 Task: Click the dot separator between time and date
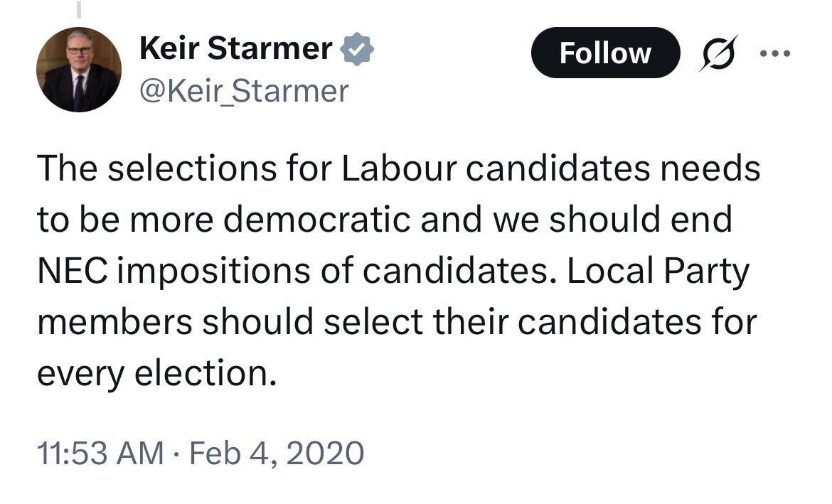point(174,453)
